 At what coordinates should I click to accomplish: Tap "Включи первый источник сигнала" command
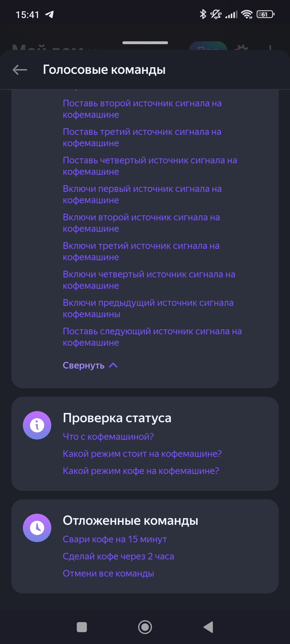(x=142, y=194)
